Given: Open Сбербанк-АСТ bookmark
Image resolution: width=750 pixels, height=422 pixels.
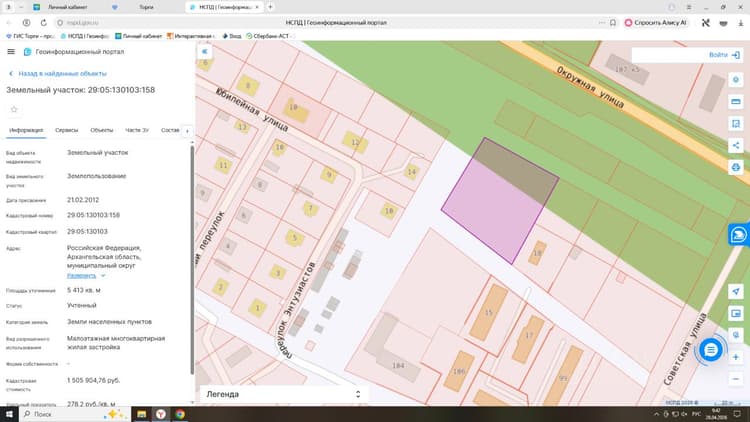Looking at the screenshot, I should coord(268,36).
